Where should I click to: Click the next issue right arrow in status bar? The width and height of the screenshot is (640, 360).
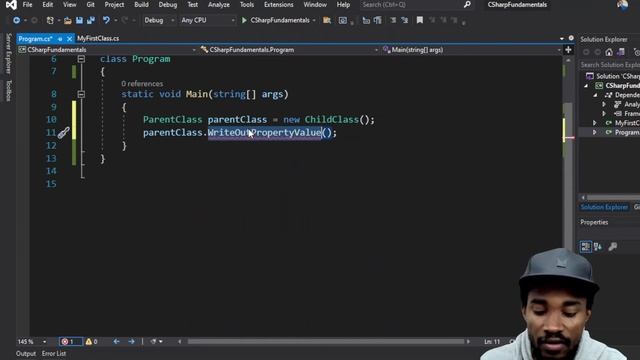pyautogui.click(x=131, y=342)
